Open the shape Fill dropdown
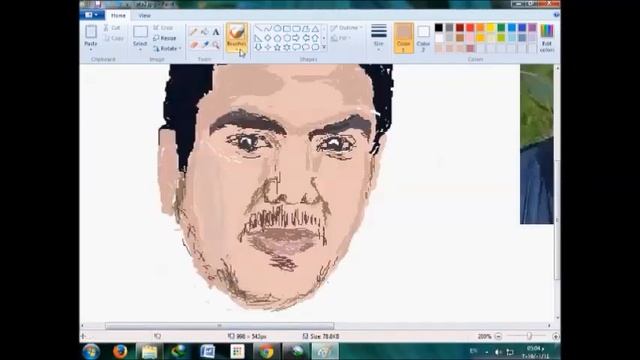 pos(341,38)
